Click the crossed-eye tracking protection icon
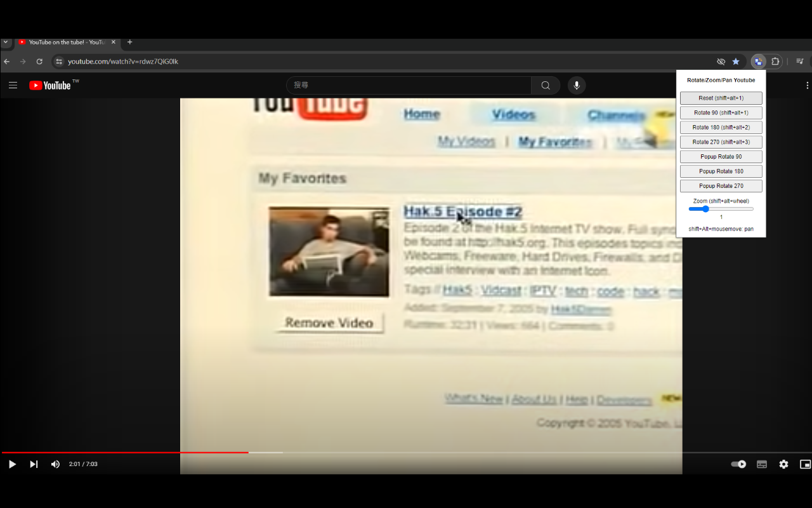 point(721,62)
